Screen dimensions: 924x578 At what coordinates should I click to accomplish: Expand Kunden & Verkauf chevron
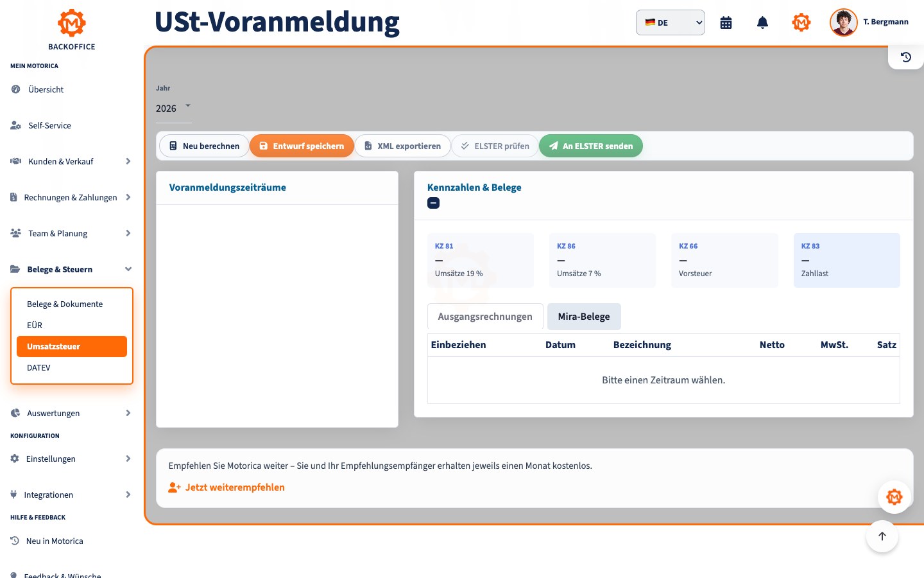point(128,161)
